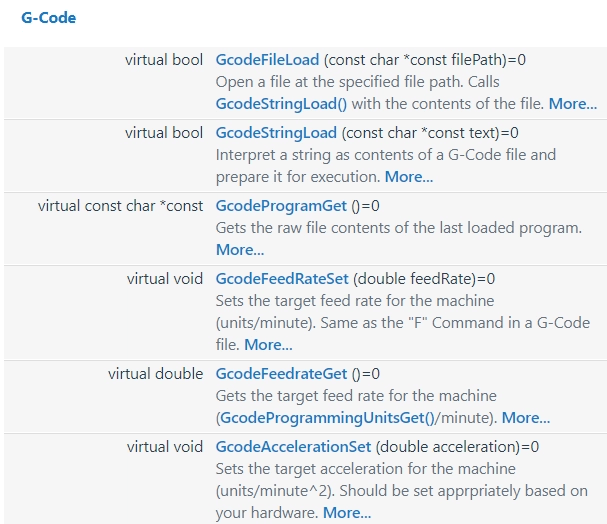Follow the GcodeStringLoad() link in description
Viewport: 607px width, 524px height.
(281, 104)
